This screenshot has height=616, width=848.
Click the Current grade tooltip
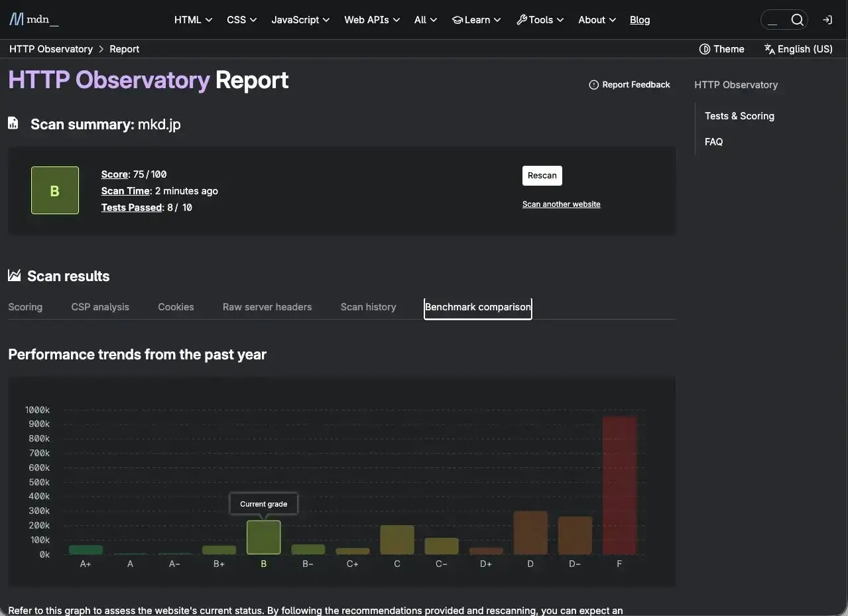tap(264, 504)
